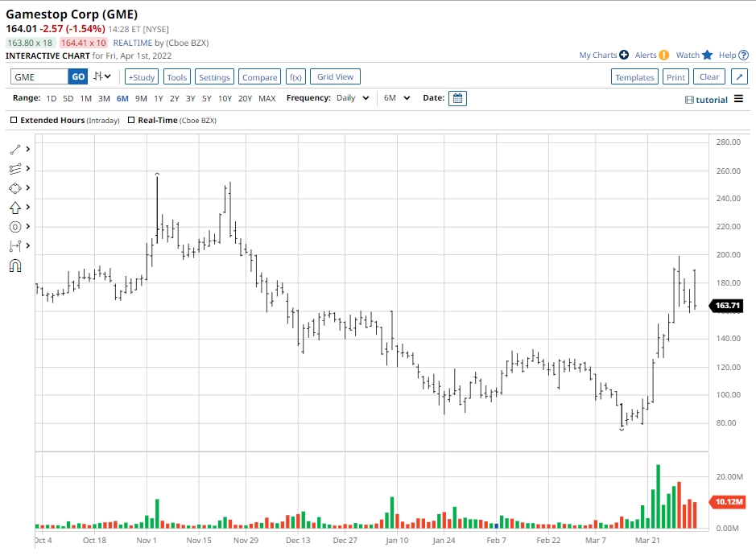The image size is (756, 560).
Task: Open the Frequency Daily dropdown
Action: (353, 98)
